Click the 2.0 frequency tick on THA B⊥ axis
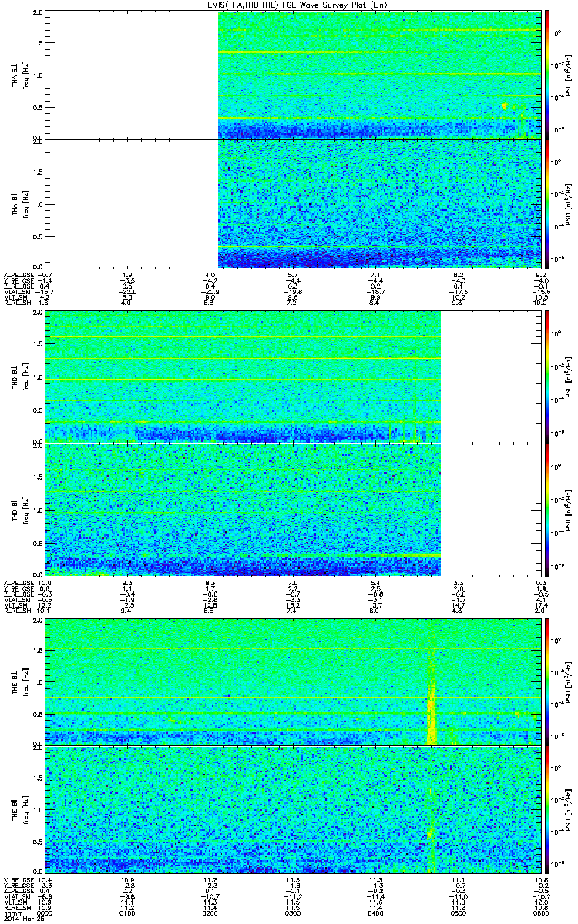The height and width of the screenshot is (924, 578). point(39,14)
